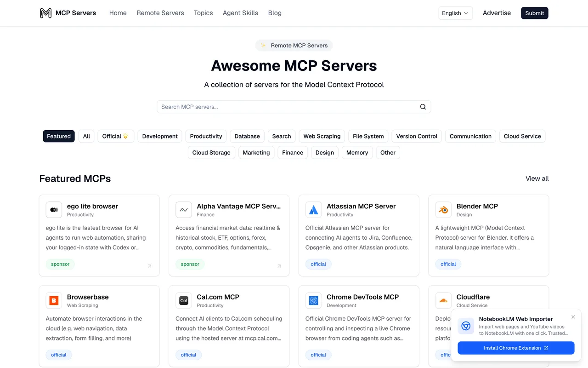This screenshot has width=588, height=368.
Task: Click the Atlassian logo icon
Action: (314, 210)
